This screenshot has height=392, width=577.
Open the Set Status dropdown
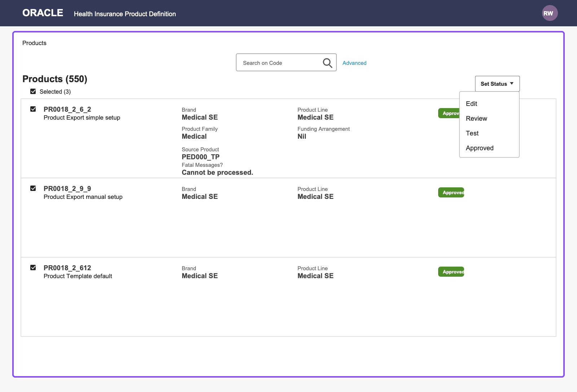pos(497,84)
